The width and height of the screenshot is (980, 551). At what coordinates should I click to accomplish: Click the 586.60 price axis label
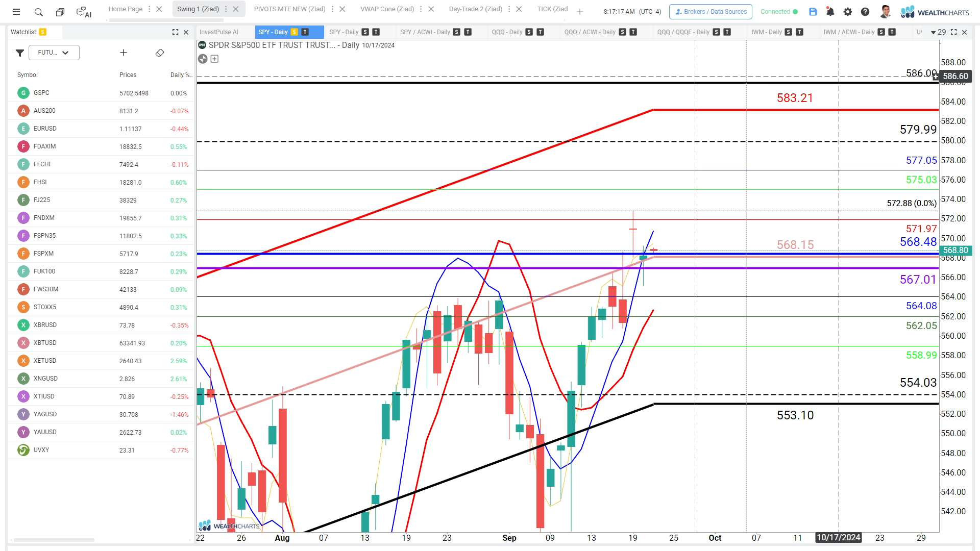[955, 77]
